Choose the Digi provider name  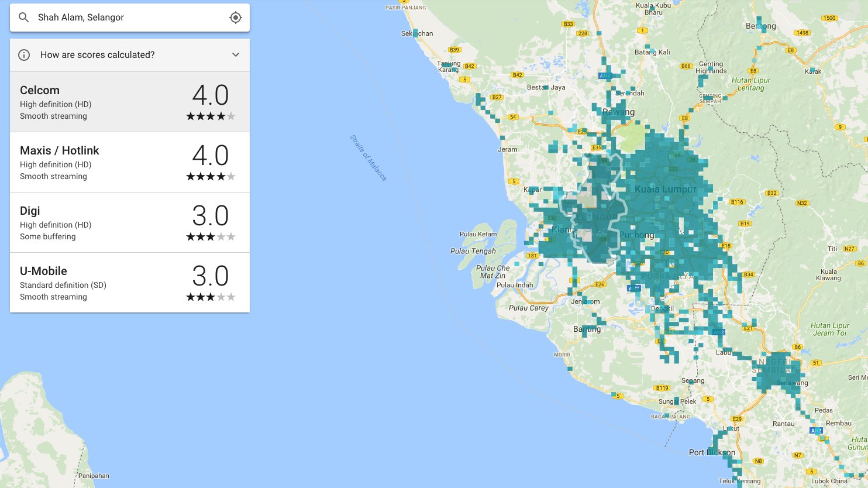30,211
